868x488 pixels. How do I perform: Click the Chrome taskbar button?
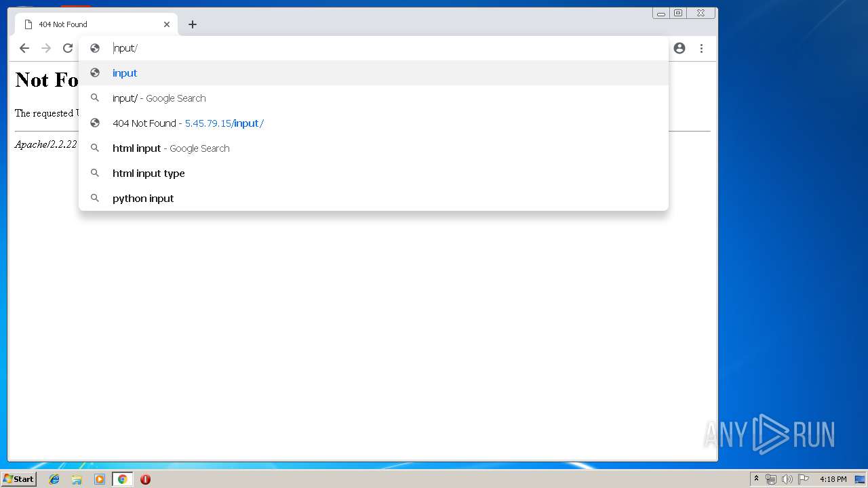click(122, 479)
